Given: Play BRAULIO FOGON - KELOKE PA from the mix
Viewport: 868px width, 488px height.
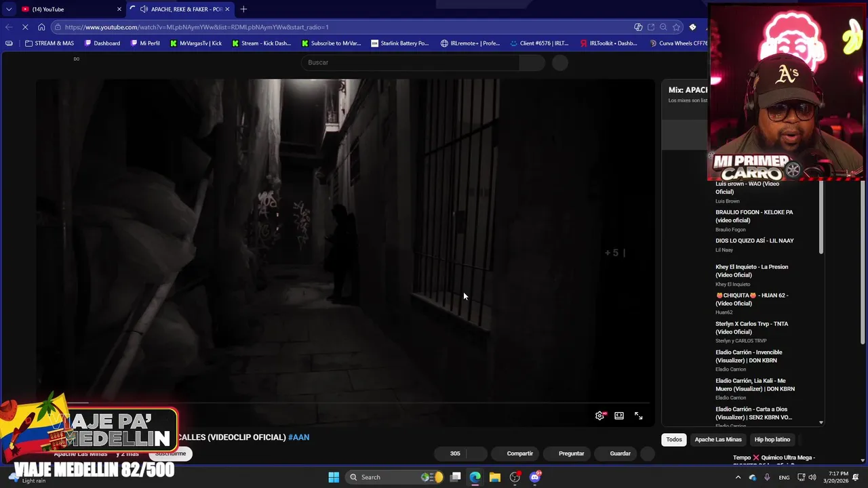Looking at the screenshot, I should [754, 216].
